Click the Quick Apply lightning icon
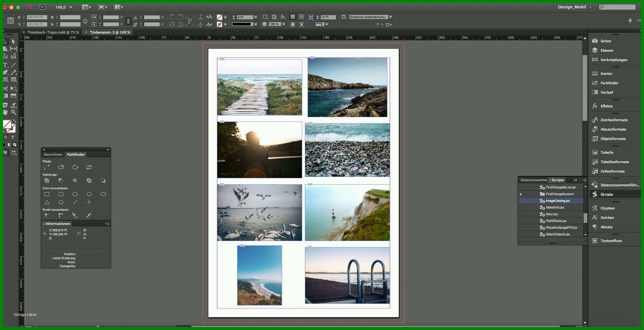The height and width of the screenshot is (330, 644). (x=630, y=20)
